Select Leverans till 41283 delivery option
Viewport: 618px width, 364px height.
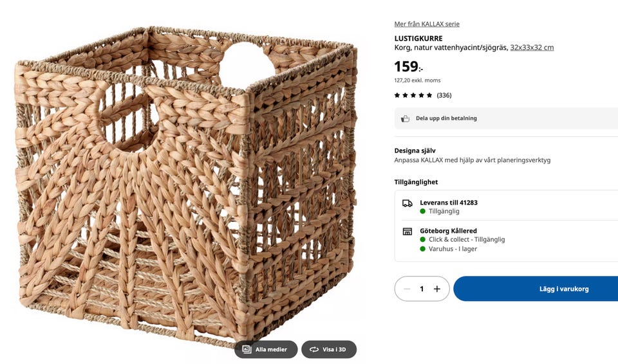coord(448,203)
